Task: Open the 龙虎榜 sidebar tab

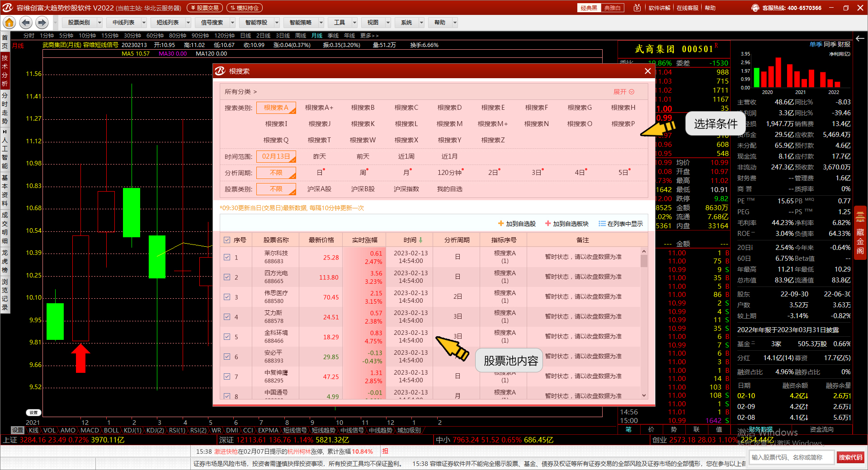Action: click(5, 261)
